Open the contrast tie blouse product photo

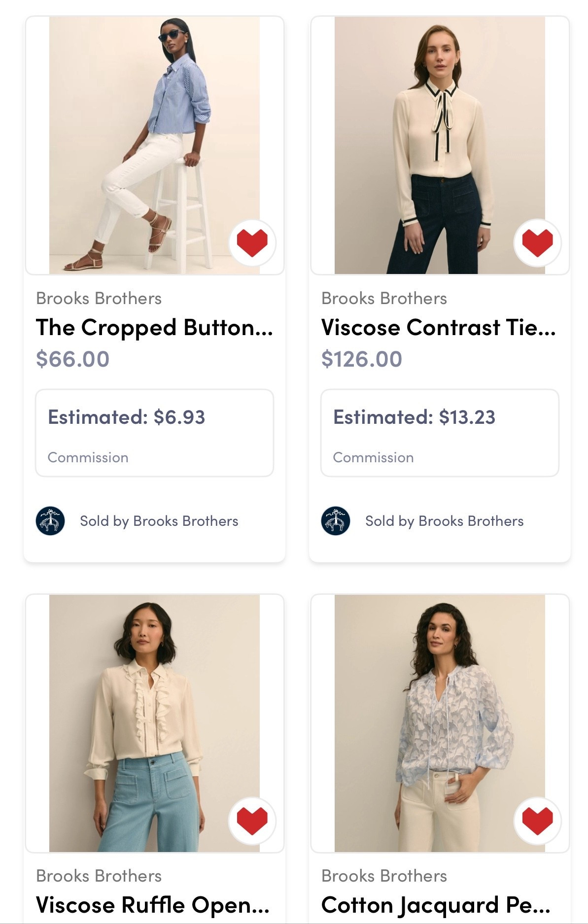440,145
